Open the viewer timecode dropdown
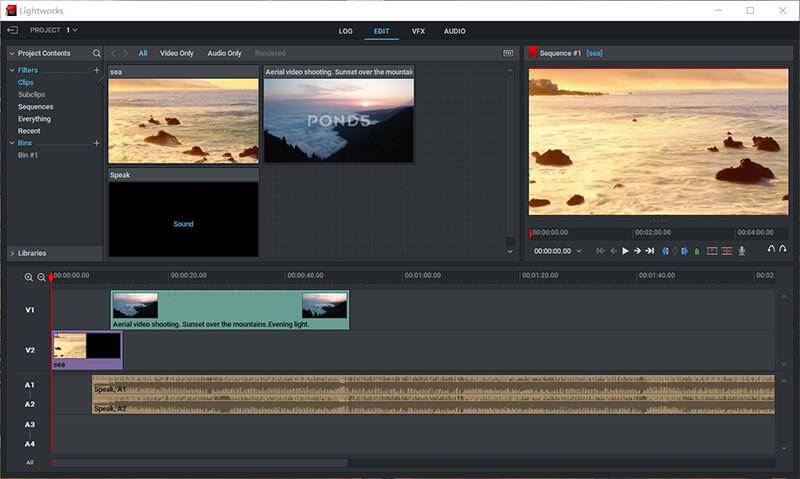Viewport: 800px width, 479px height. click(x=579, y=251)
